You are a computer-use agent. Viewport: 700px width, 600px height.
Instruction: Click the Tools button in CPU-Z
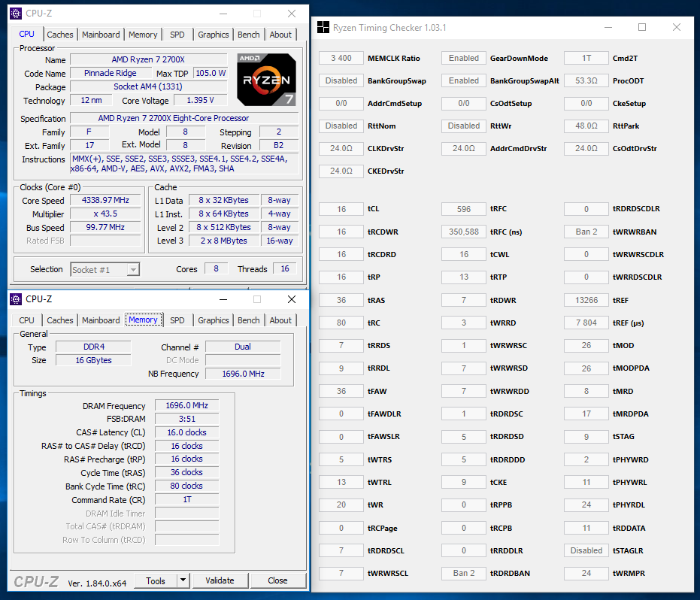[x=156, y=580]
